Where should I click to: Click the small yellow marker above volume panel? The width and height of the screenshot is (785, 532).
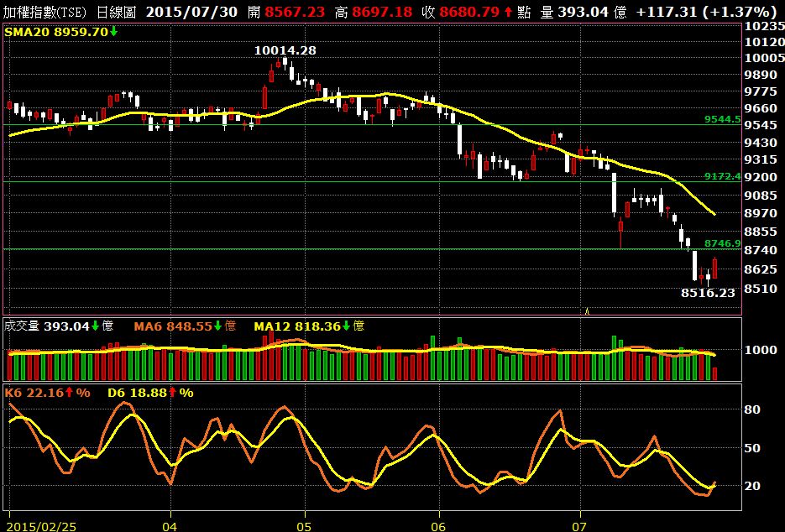coord(588,312)
